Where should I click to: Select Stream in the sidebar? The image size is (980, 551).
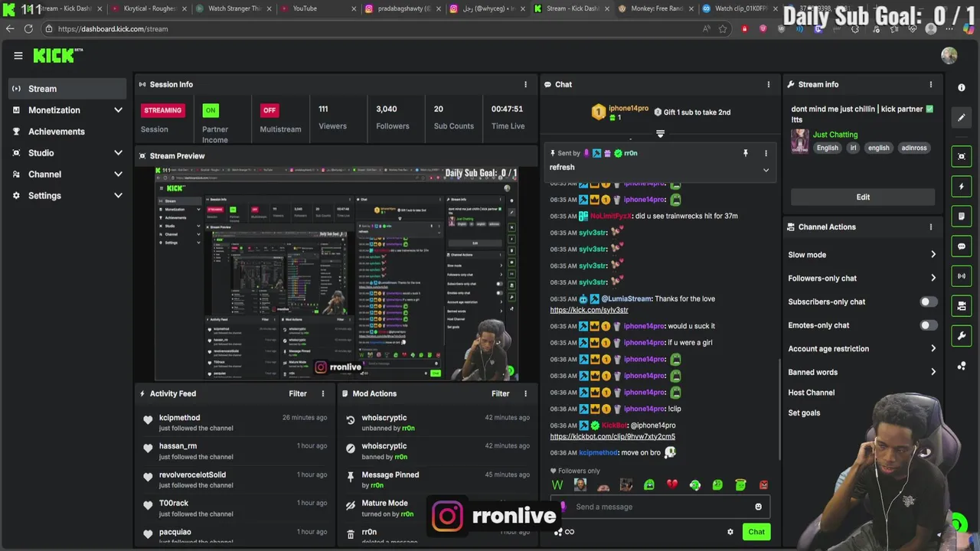[x=67, y=89]
